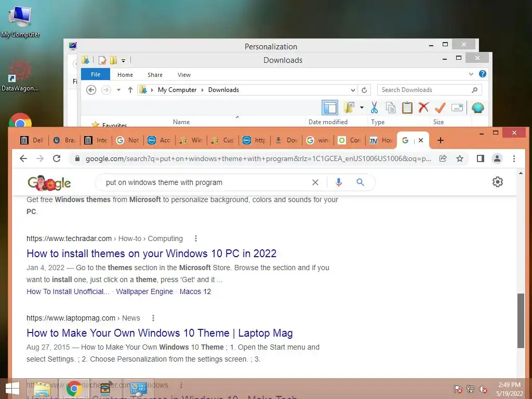Screen dimensions: 532x399
Task: Open the View ribbon tab in Downloads
Action: pos(184,75)
